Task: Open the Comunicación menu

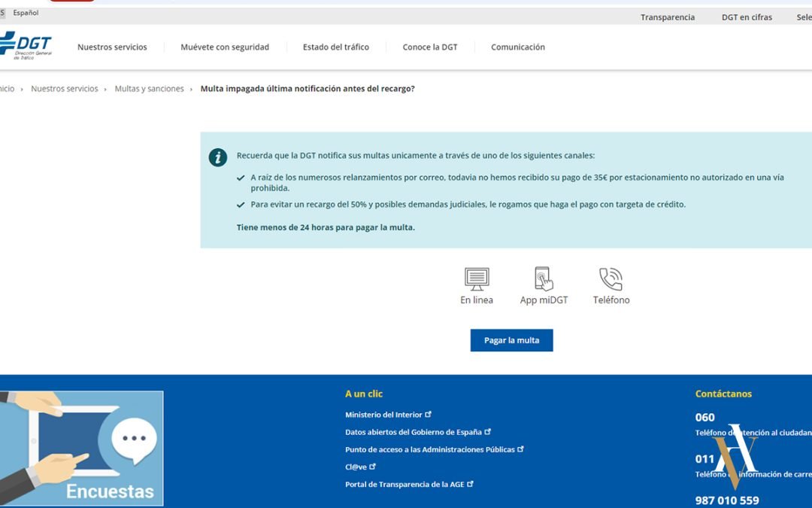Action: pyautogui.click(x=518, y=47)
